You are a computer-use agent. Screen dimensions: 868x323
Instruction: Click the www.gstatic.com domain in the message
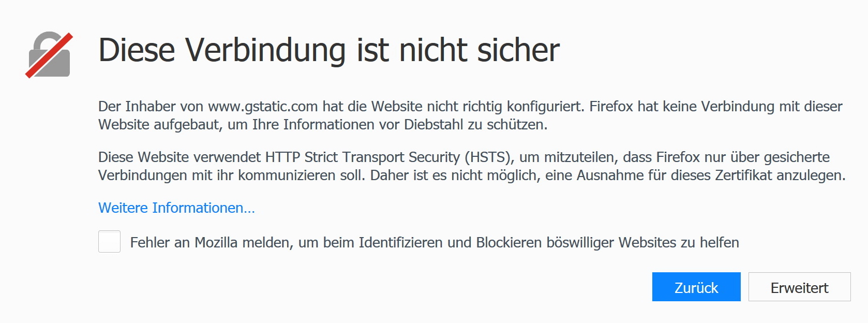tap(263, 107)
